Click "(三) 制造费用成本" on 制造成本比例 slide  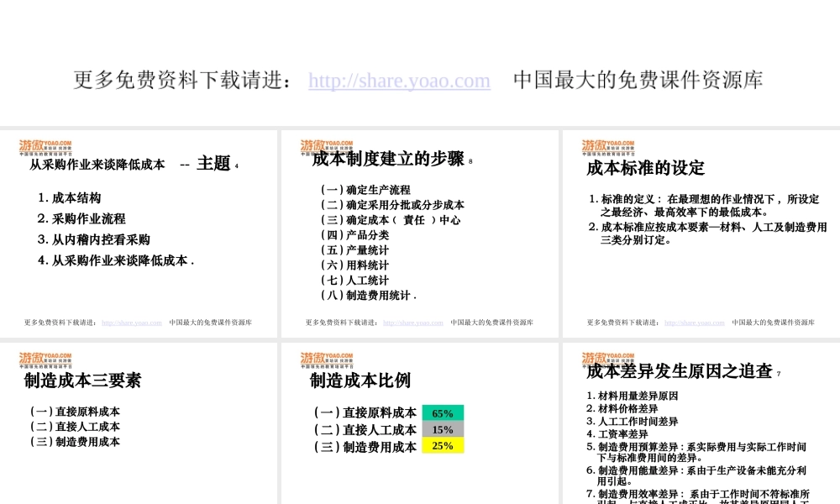(365, 447)
